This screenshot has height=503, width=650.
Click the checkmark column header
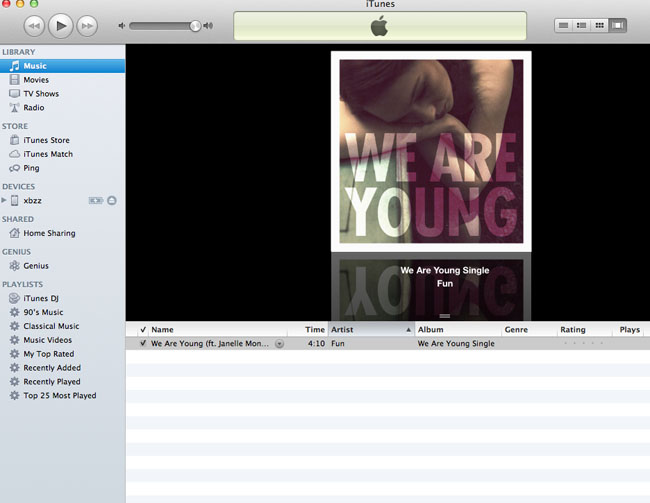pyautogui.click(x=143, y=330)
